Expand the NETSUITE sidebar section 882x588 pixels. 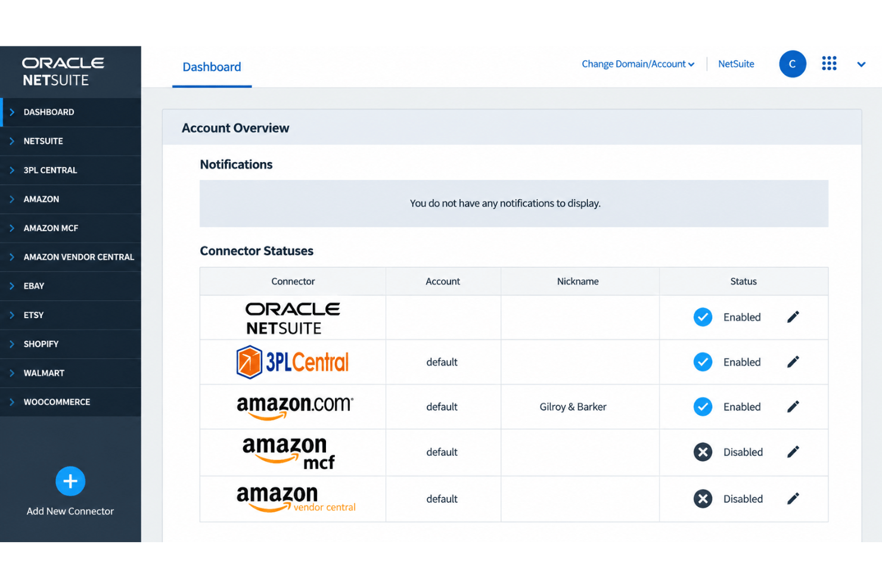coord(70,141)
